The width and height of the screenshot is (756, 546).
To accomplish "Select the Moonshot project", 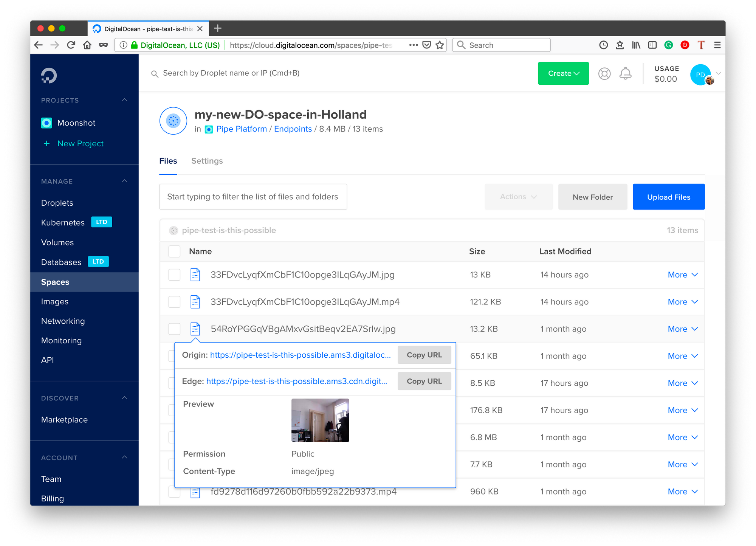I will 76,123.
